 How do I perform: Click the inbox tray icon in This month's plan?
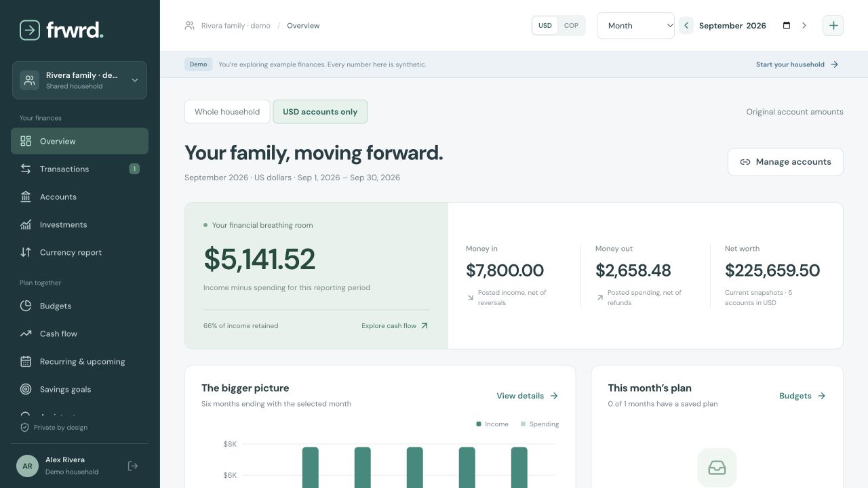click(x=717, y=468)
